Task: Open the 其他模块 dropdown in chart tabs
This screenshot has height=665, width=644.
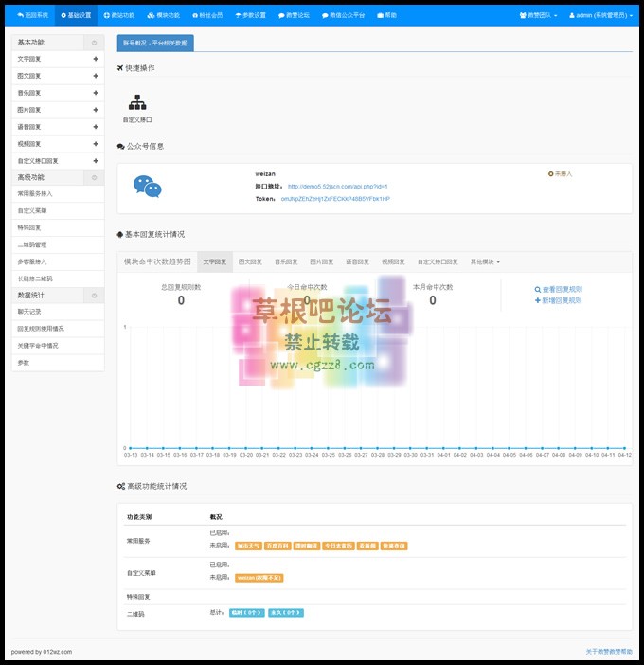Action: point(485,261)
